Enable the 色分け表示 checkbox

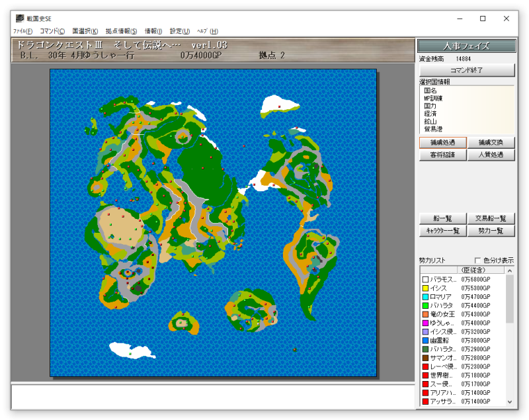pos(477,261)
